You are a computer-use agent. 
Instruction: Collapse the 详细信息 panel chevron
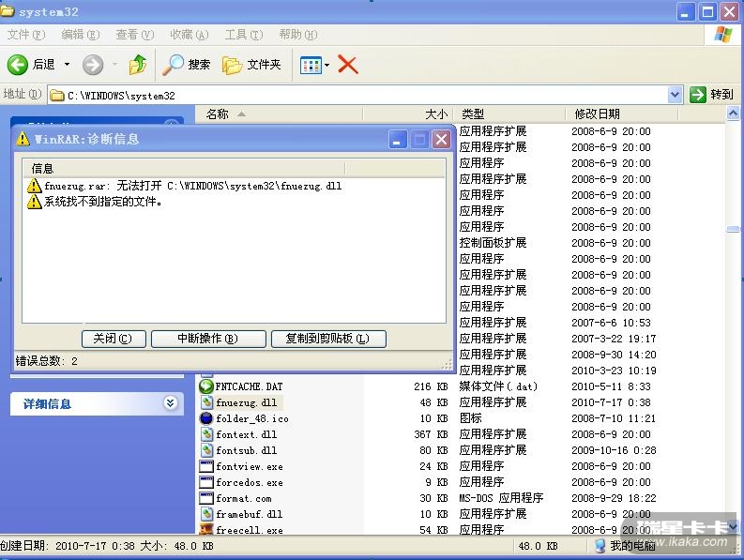tap(170, 403)
